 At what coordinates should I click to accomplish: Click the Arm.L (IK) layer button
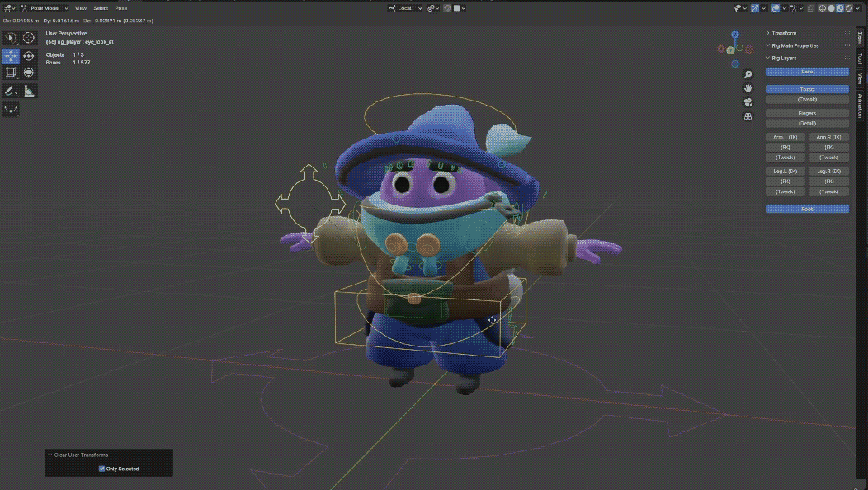785,137
